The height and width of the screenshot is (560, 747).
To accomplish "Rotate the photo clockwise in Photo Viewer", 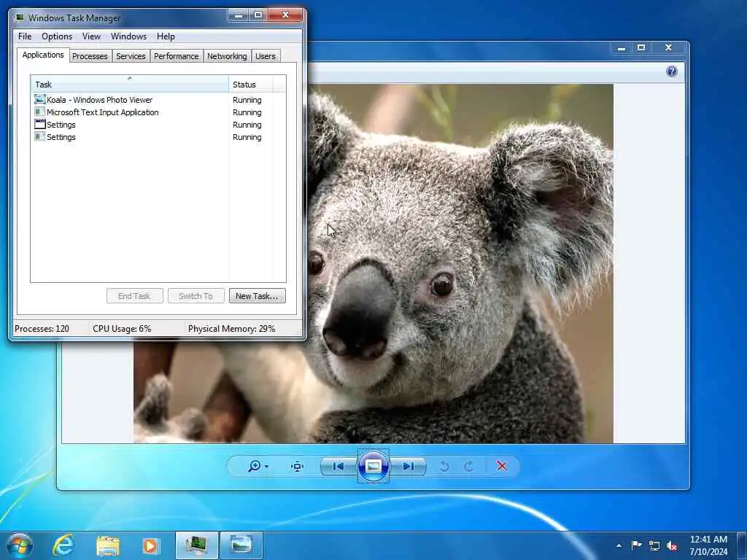I will (469, 466).
